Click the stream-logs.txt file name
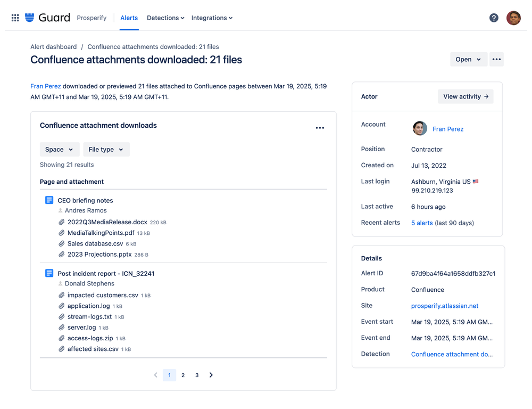Screen dimensions: 532x409 (x=89, y=316)
